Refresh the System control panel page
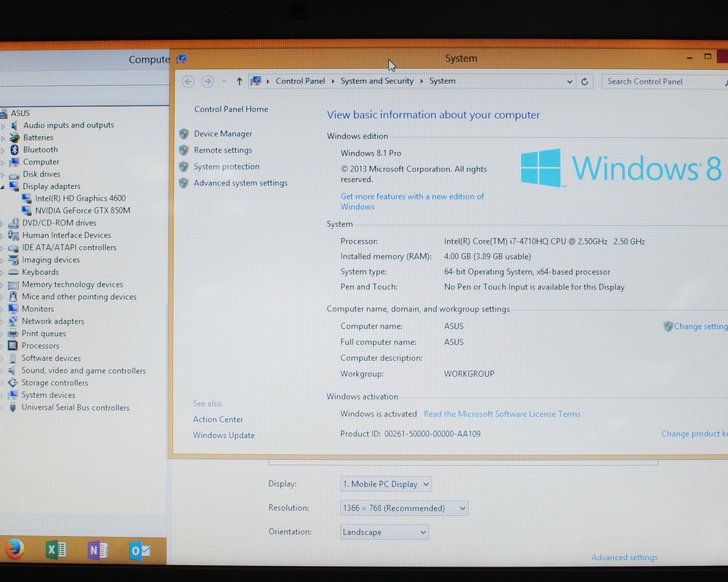This screenshot has height=582, width=728. pyautogui.click(x=585, y=81)
